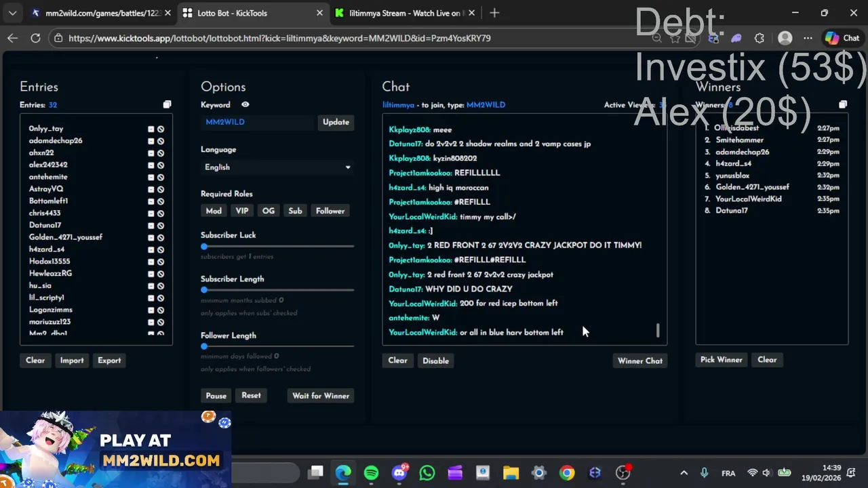Click Import under the Entries list

[x=72, y=361]
